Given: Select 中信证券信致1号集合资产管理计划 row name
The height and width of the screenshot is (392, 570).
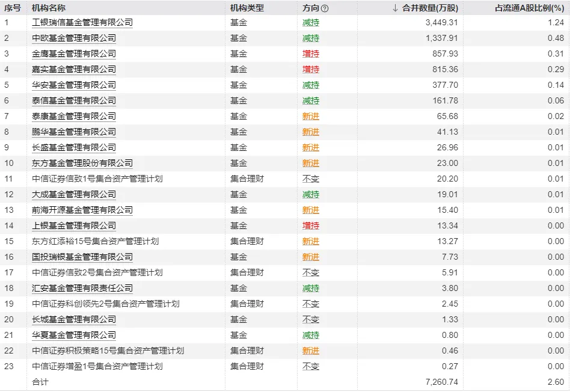Looking at the screenshot, I should [97, 179].
